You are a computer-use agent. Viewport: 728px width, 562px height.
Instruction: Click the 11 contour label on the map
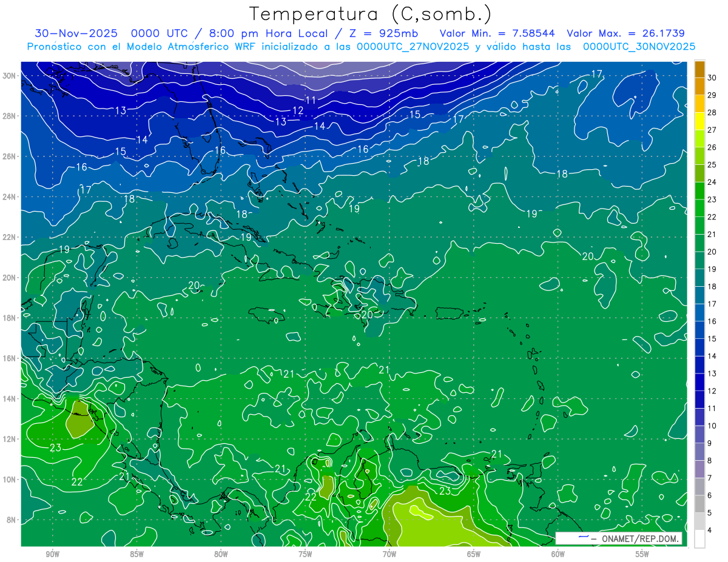(x=311, y=100)
